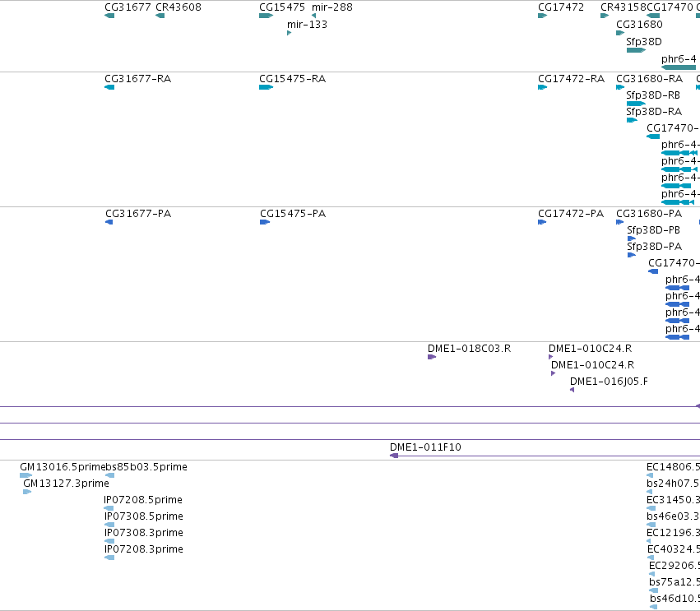Open protein CG31680-PA label

(x=649, y=214)
